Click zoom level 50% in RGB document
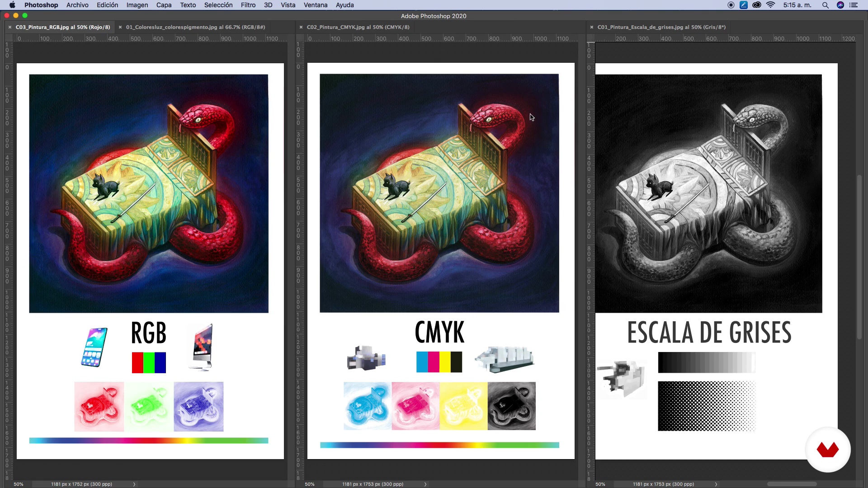The image size is (868, 488). 19,484
